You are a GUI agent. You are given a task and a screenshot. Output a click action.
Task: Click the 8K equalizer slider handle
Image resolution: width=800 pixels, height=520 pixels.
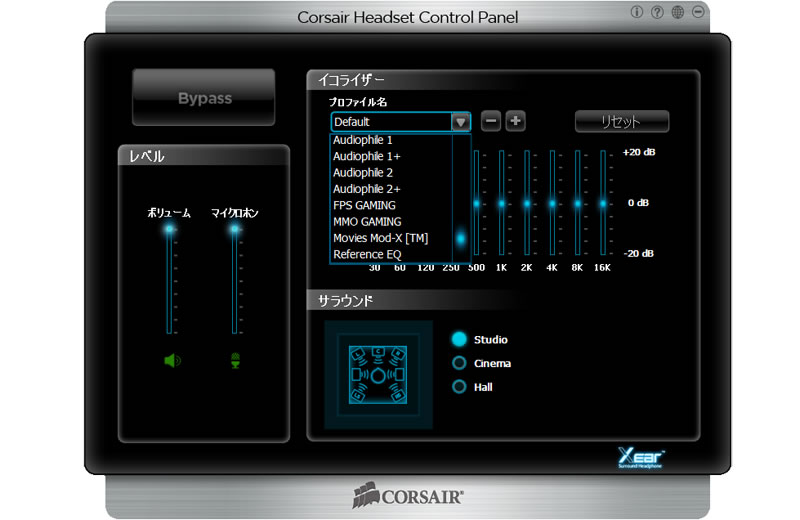(x=578, y=204)
